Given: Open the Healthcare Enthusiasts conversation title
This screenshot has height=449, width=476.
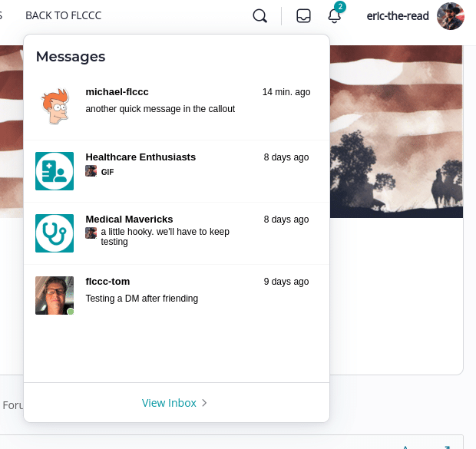Looking at the screenshot, I should pyautogui.click(x=140, y=157).
